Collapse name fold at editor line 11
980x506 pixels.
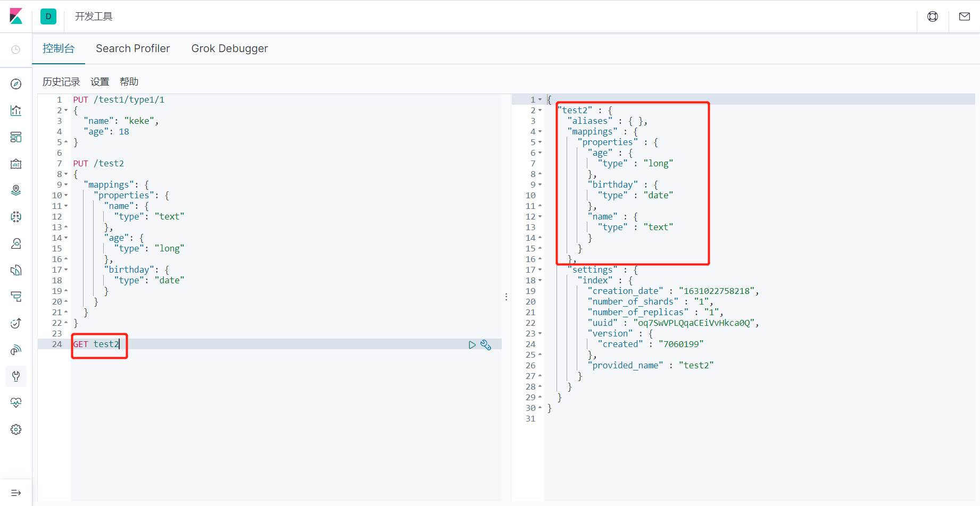pos(66,206)
